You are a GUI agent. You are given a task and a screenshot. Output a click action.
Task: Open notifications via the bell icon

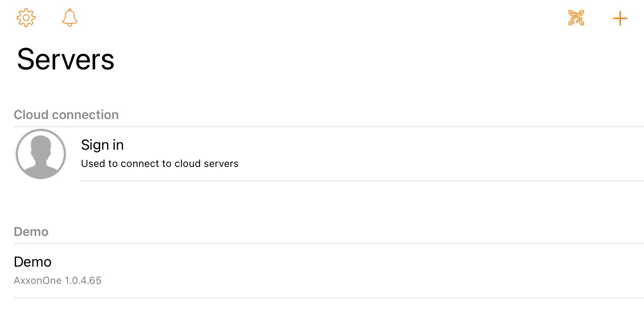[x=70, y=18]
